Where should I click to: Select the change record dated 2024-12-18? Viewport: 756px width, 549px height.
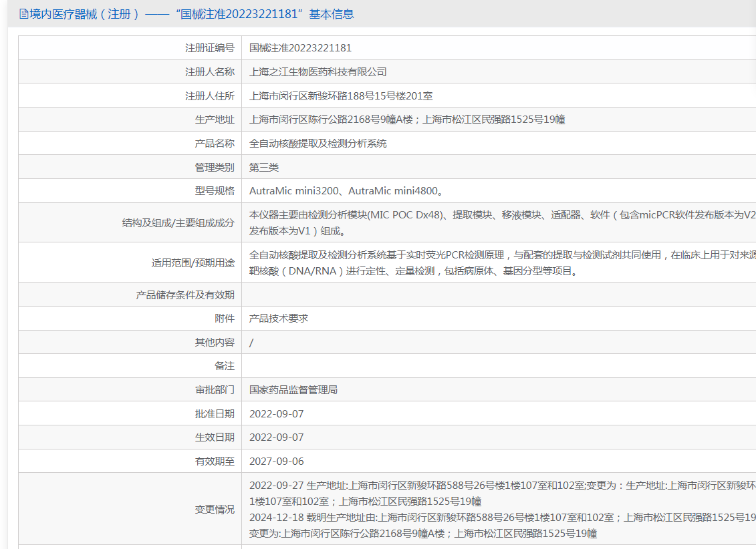coord(503,526)
